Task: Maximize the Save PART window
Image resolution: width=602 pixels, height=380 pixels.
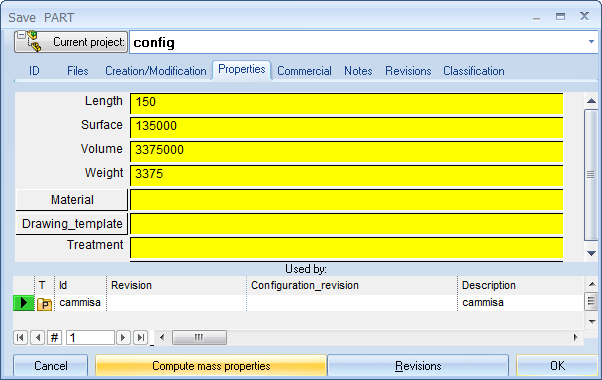Action: 561,17
